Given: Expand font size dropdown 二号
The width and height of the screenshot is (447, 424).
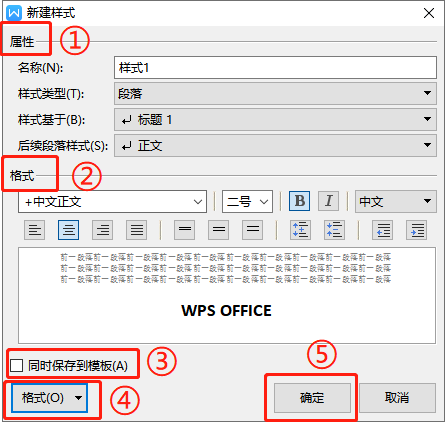Looking at the screenshot, I should tap(247, 201).
